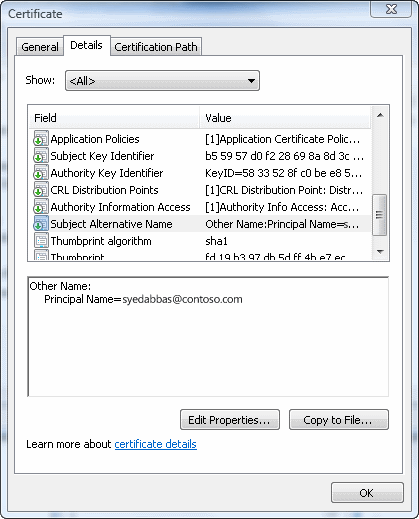Click the scroll up arrow in field list
The height and width of the screenshot is (519, 419).
pyautogui.click(x=380, y=115)
